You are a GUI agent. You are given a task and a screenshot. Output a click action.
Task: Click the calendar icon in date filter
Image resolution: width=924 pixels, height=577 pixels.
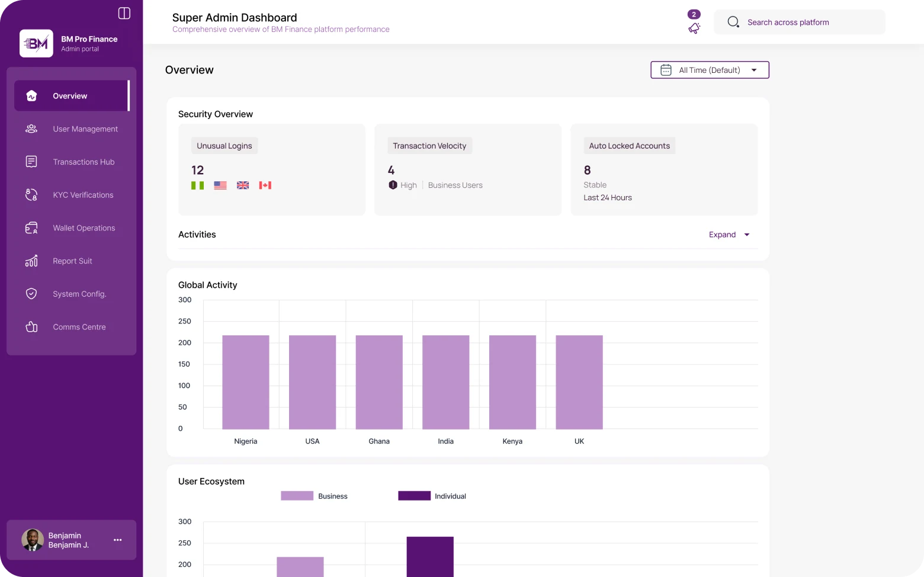pos(666,70)
